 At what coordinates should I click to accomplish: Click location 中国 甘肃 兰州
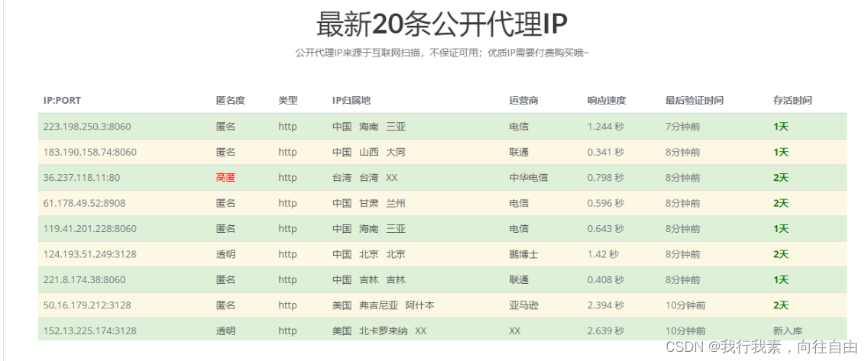[369, 203]
